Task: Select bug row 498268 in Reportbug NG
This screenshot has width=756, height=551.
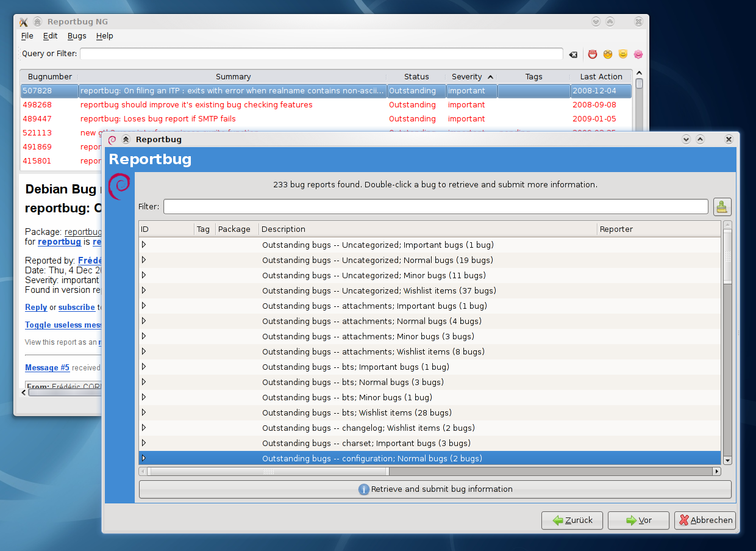Action: tap(326, 105)
